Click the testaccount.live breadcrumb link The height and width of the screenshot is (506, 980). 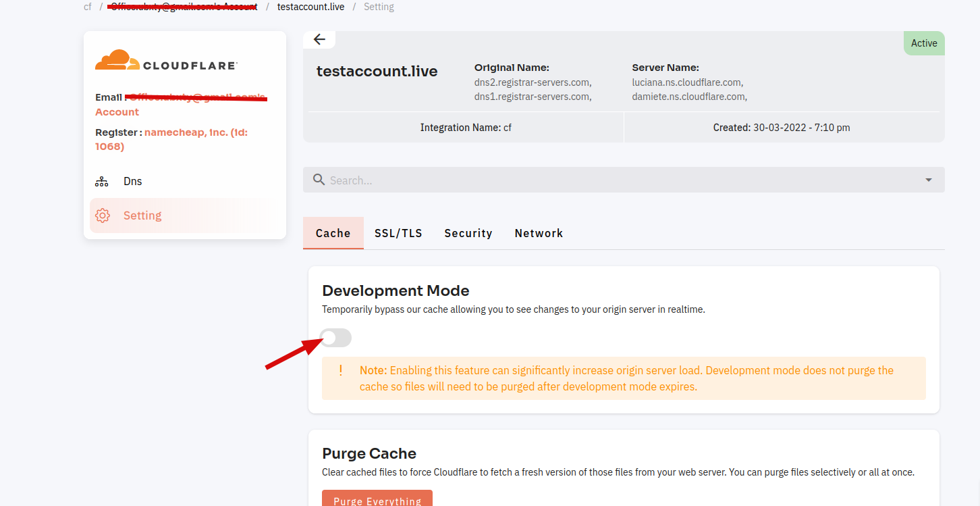(311, 7)
